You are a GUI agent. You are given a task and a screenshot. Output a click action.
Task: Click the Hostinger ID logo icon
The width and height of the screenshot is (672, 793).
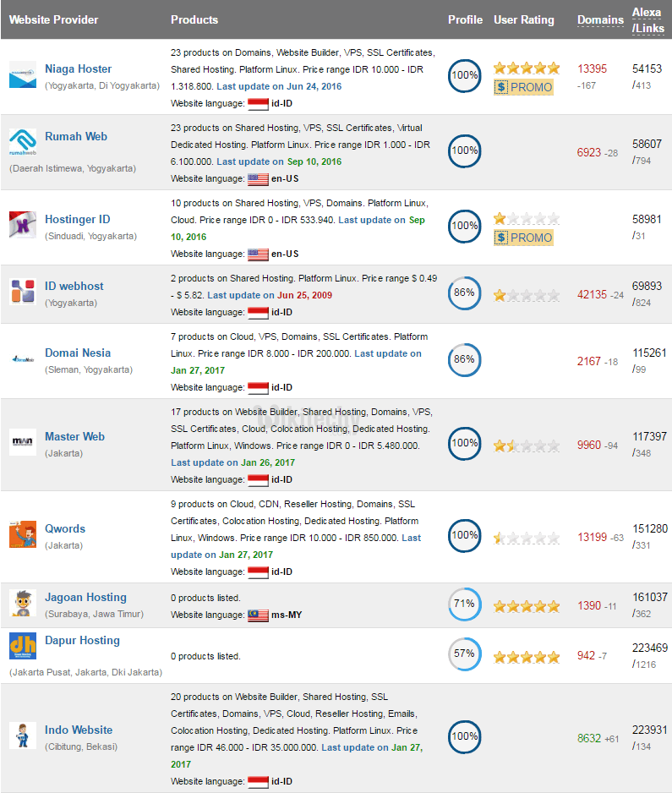pyautogui.click(x=23, y=226)
